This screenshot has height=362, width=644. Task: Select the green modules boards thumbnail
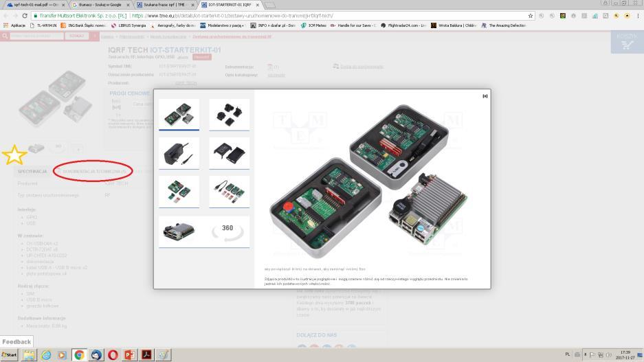(x=179, y=192)
